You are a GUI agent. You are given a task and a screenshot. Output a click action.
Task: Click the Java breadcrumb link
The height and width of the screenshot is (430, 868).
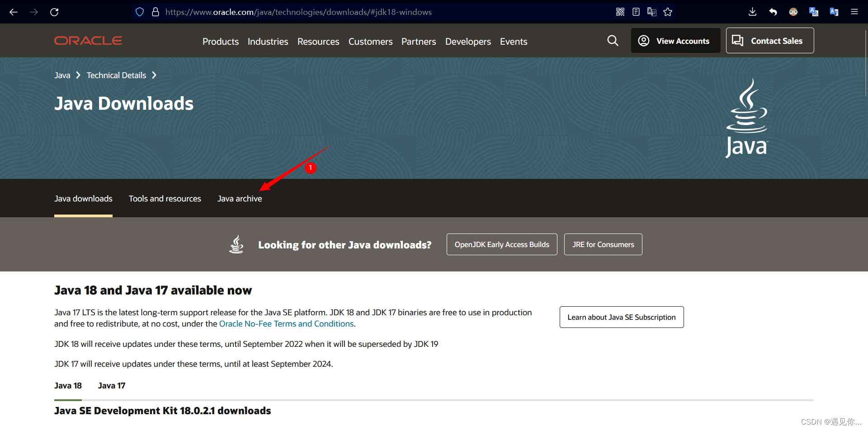(62, 75)
